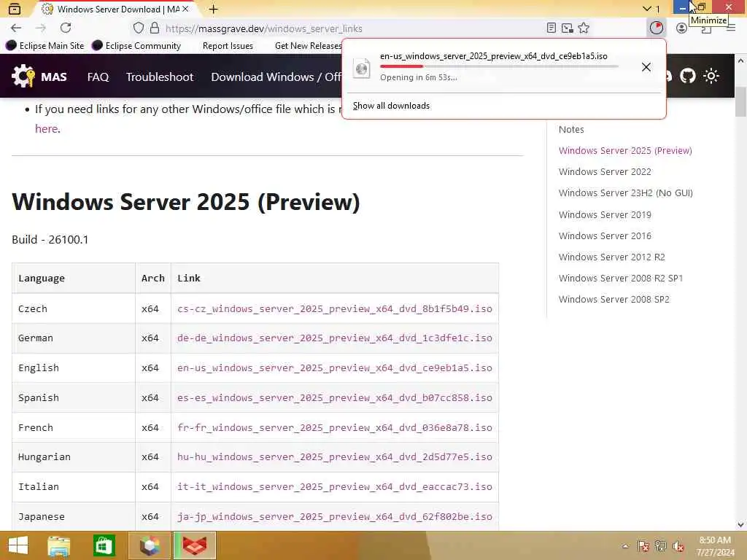Open Download Windows / Office menu
The width and height of the screenshot is (747, 560).
pyautogui.click(x=276, y=77)
